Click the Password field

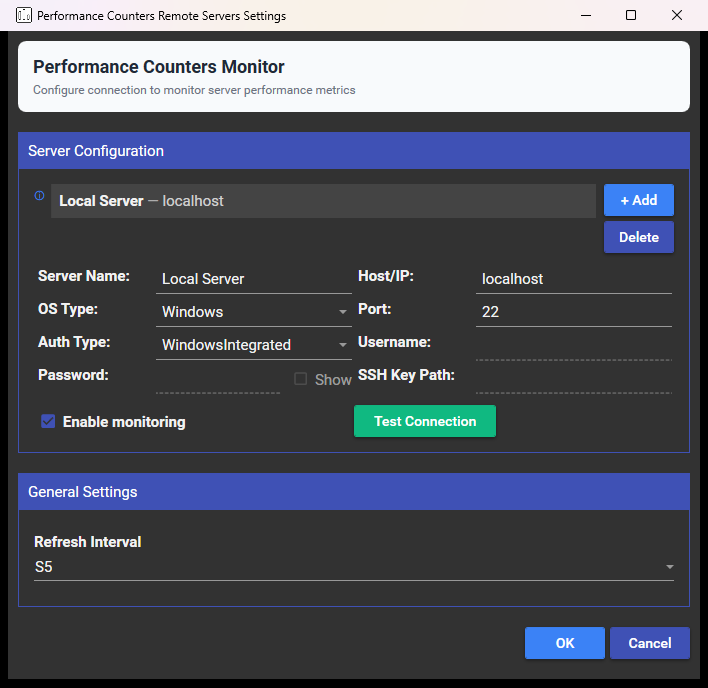tap(218, 379)
